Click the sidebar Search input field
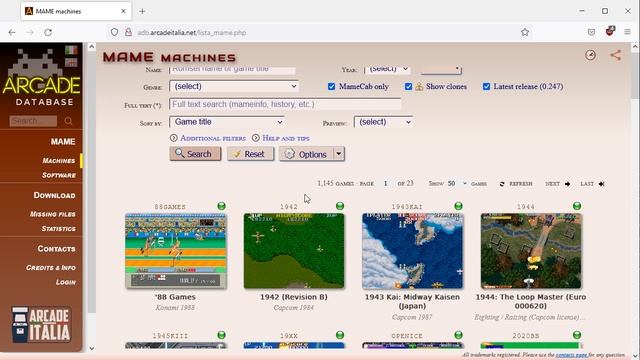Screen dimensions: 640x360 (x=33, y=121)
